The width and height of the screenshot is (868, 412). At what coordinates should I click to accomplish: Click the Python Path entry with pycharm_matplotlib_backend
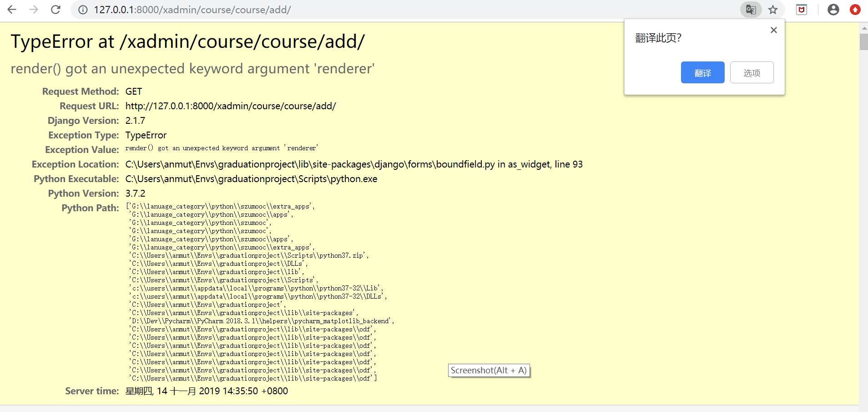click(x=261, y=321)
